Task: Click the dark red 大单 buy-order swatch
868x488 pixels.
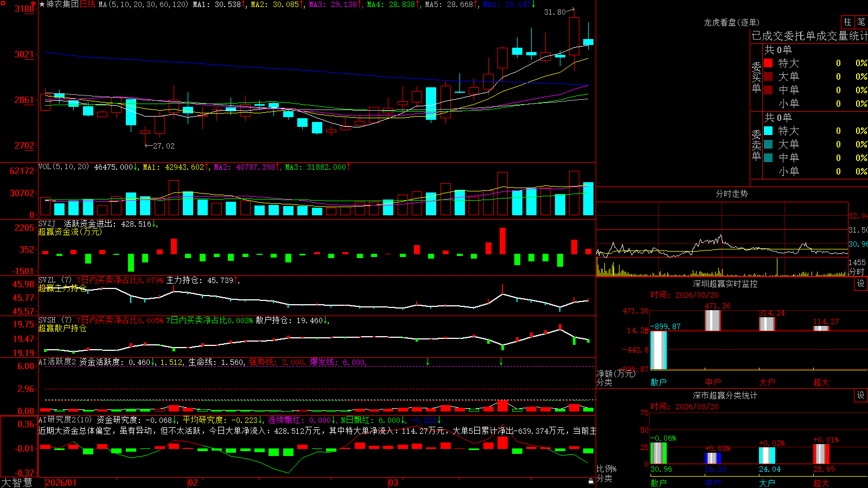Action: point(768,76)
